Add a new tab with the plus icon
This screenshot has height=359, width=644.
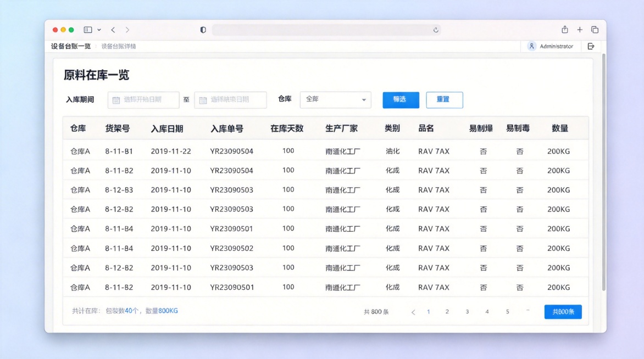pyautogui.click(x=580, y=30)
